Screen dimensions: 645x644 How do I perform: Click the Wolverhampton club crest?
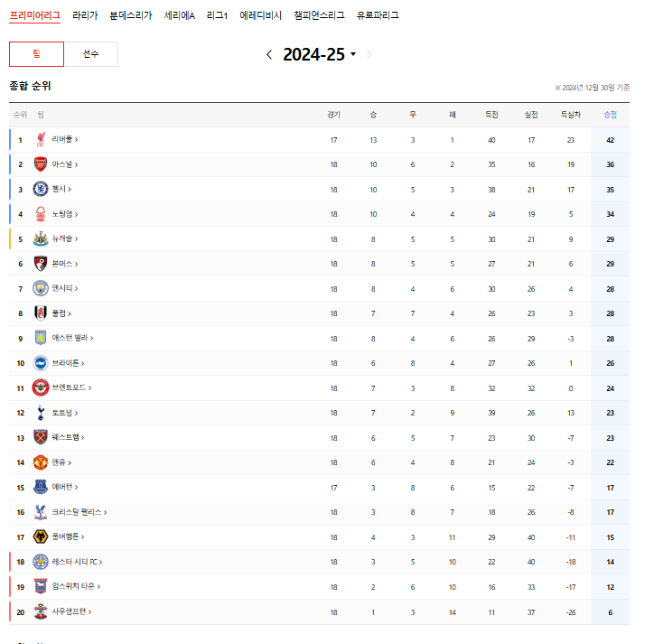click(x=41, y=537)
